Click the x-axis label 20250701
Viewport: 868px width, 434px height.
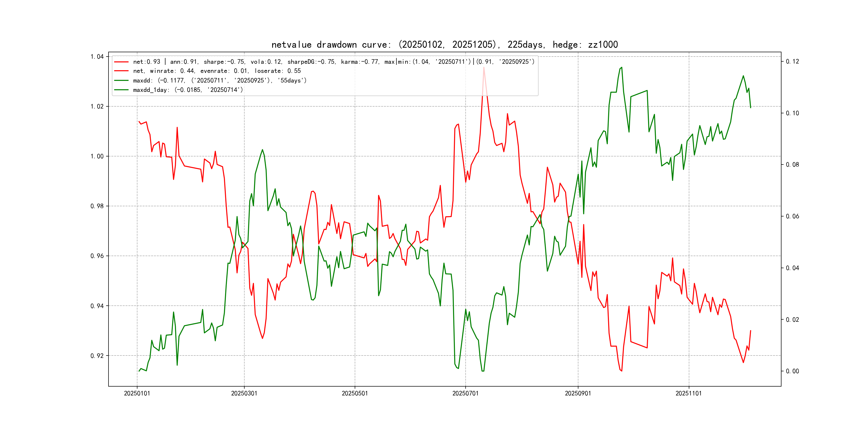[465, 393]
